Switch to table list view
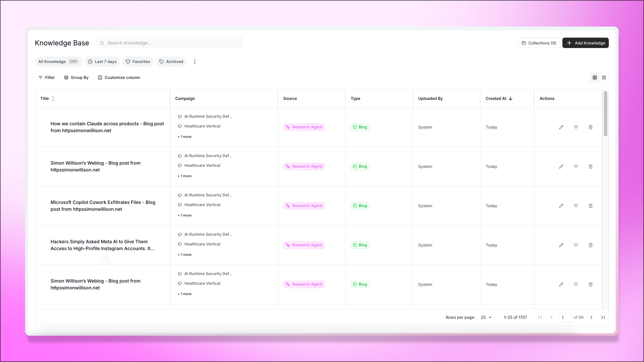The image size is (644, 362). coord(595,77)
